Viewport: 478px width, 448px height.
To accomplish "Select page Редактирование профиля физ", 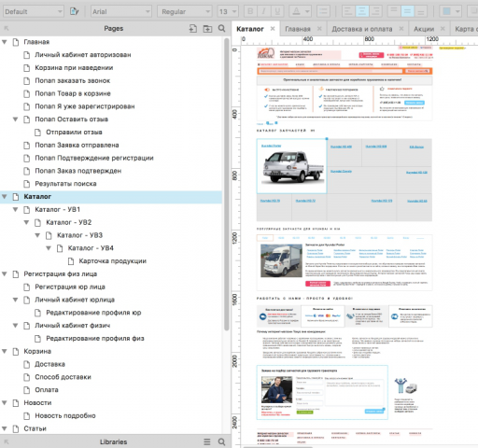I will (95, 338).
